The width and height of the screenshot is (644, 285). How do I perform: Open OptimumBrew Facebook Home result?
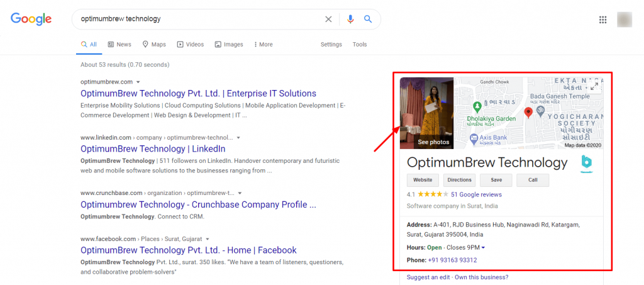point(189,250)
